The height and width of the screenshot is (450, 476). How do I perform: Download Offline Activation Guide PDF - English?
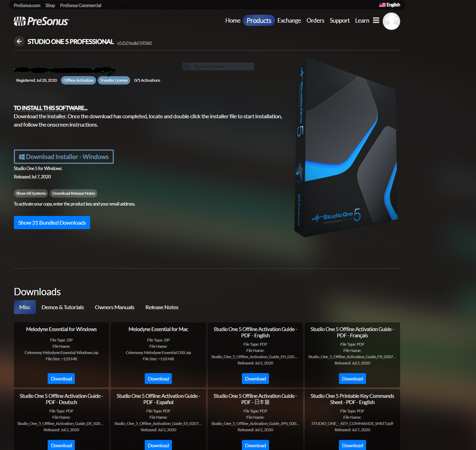pyautogui.click(x=255, y=379)
